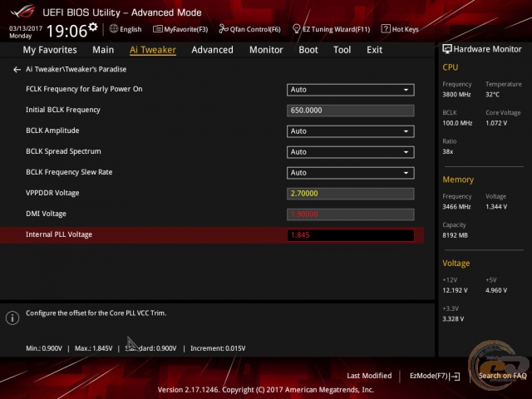The width and height of the screenshot is (532, 399).
Task: Select the Internal PLL Voltage label
Action: (59, 234)
